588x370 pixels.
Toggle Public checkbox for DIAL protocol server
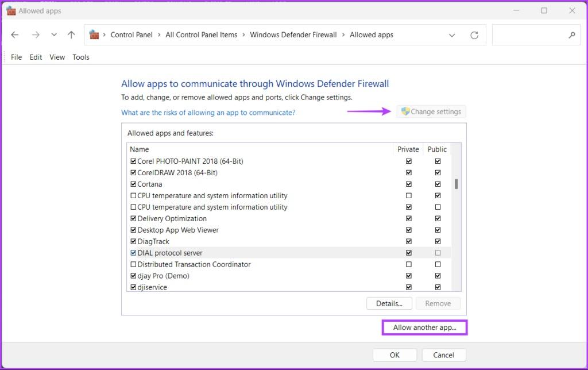[438, 253]
